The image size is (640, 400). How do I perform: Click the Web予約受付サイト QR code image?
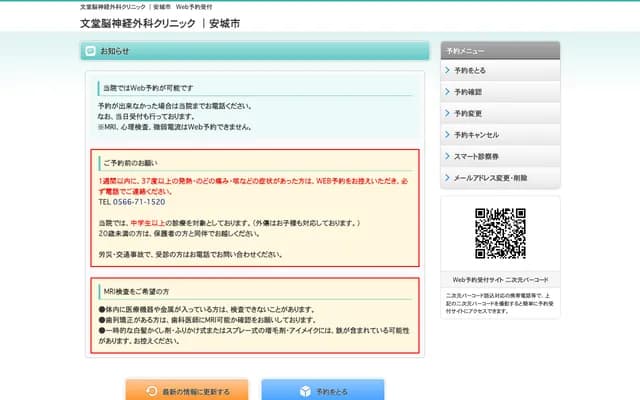point(500,233)
